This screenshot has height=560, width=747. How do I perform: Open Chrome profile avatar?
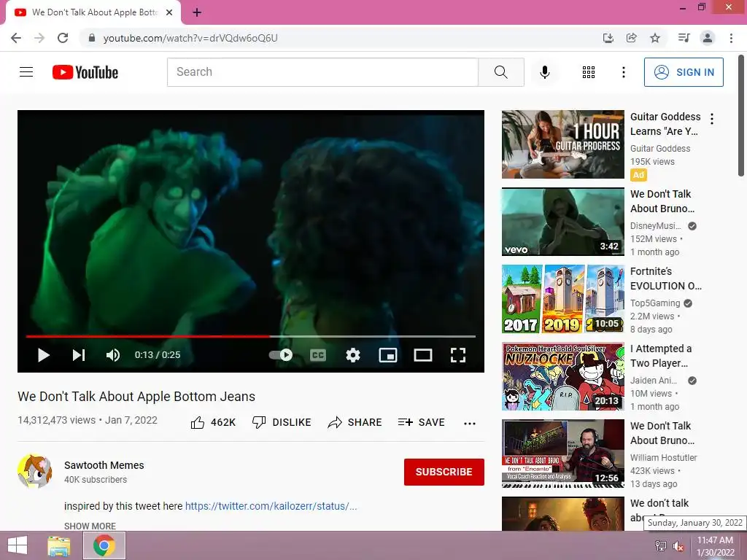[x=708, y=38]
